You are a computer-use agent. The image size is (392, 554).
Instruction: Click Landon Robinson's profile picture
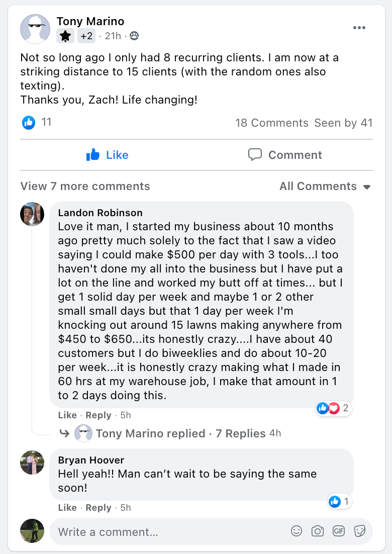point(32,214)
